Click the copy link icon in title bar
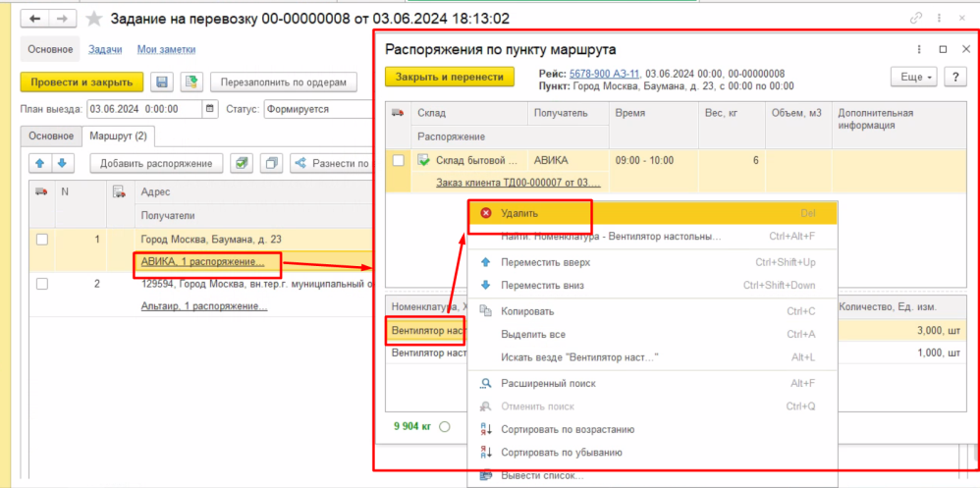This screenshot has height=488, width=980. 916,19
